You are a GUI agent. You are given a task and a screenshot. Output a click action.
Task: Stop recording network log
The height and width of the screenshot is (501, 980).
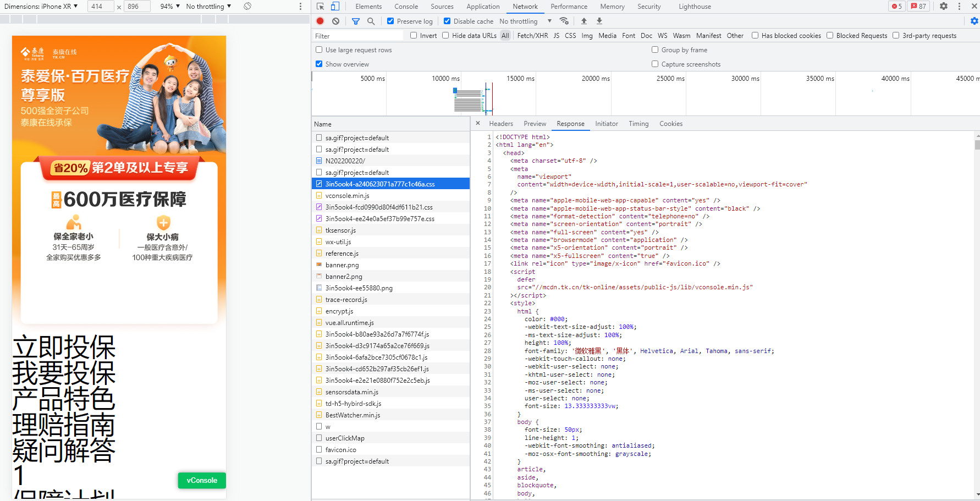(x=320, y=21)
